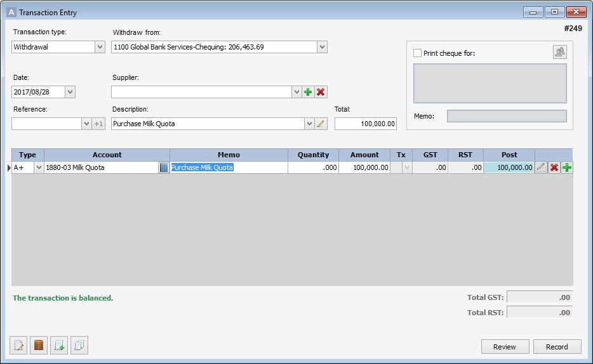Click the Total amount field
The image size is (593, 364).
tap(366, 124)
